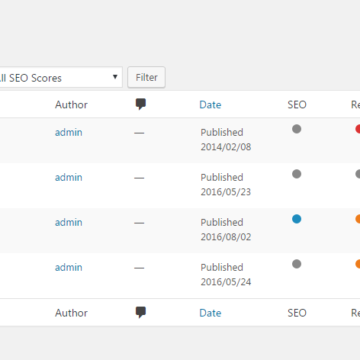This screenshot has height=360, width=360.
Task: Click the SEO column header at the top
Action: click(x=297, y=105)
